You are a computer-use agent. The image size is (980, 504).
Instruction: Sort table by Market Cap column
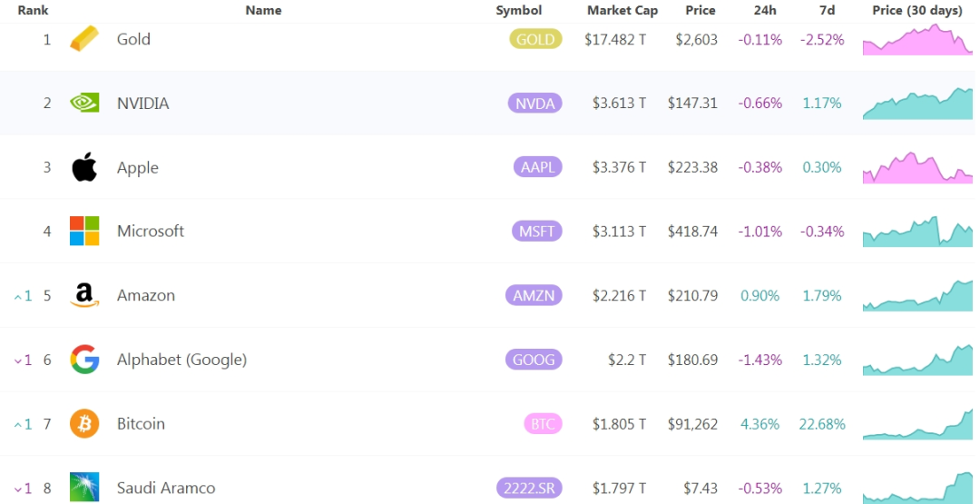pos(622,11)
